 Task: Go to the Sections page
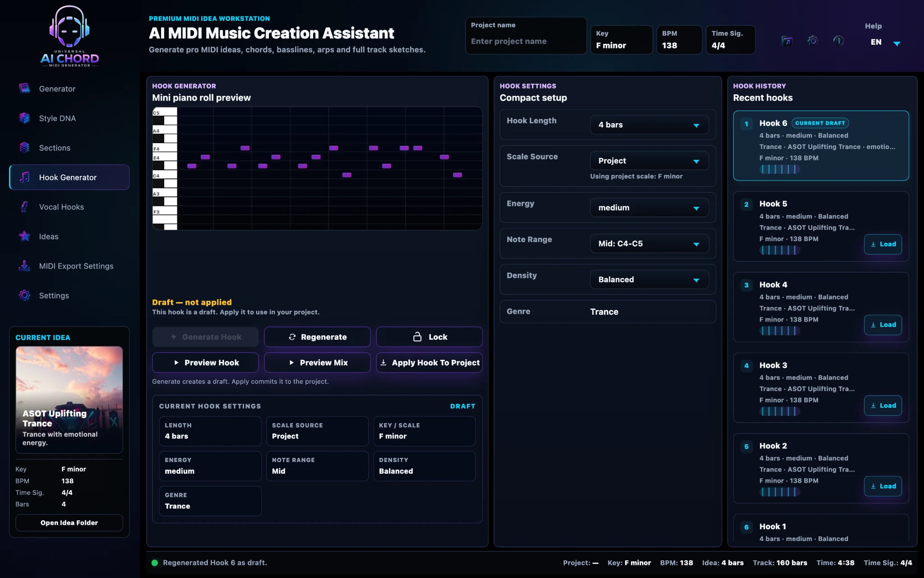(x=69, y=148)
